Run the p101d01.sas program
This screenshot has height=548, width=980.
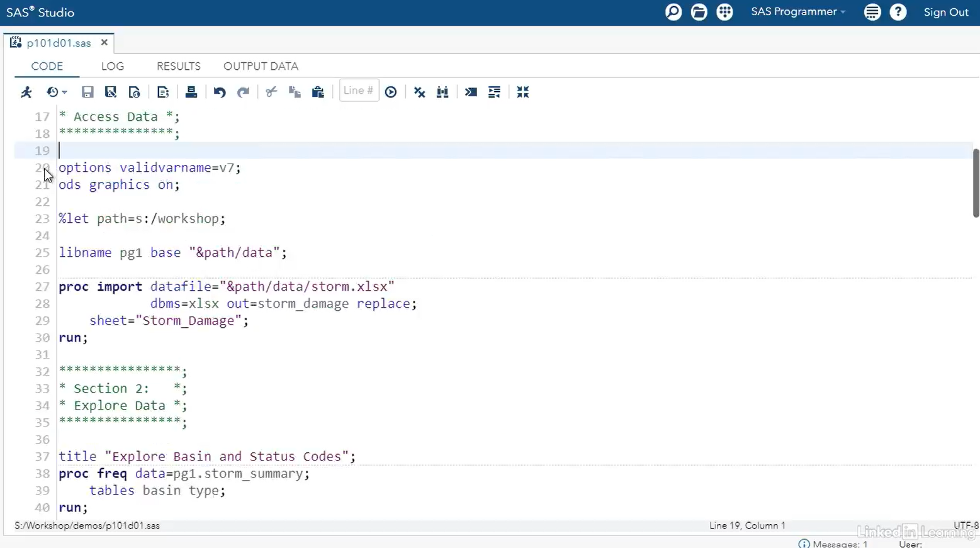click(x=26, y=92)
